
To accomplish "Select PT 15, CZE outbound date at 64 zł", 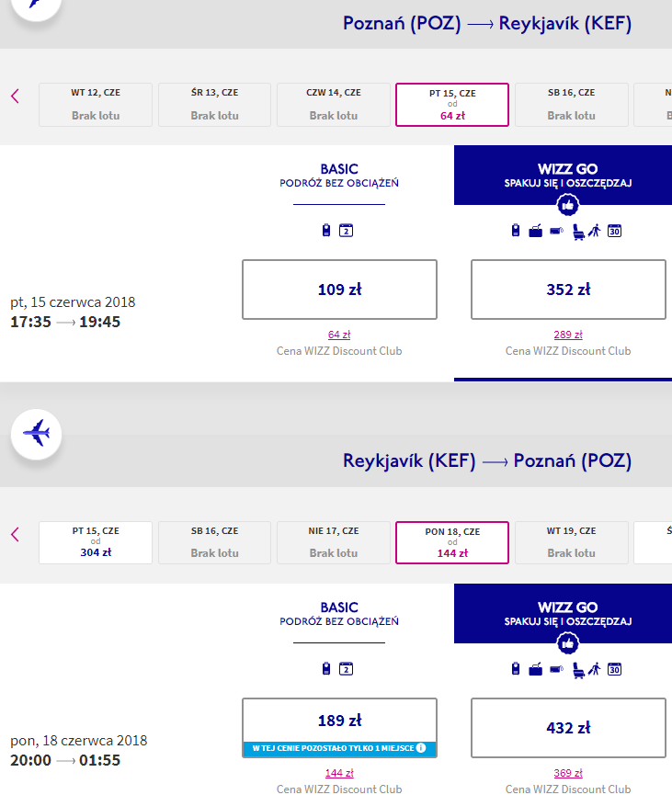I will tap(452, 105).
